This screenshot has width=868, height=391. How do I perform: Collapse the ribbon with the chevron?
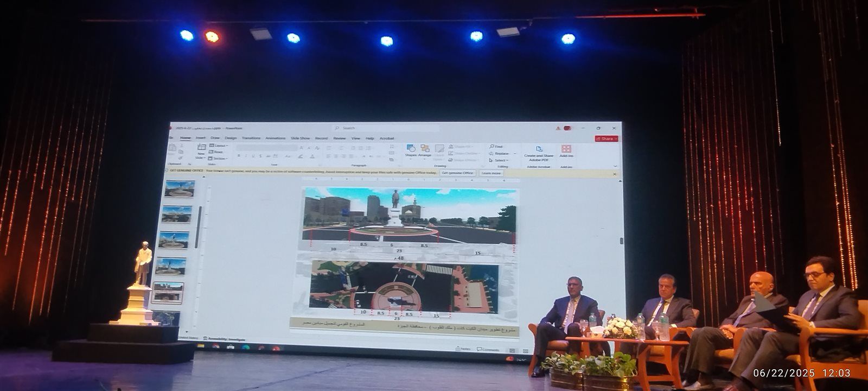click(x=615, y=166)
